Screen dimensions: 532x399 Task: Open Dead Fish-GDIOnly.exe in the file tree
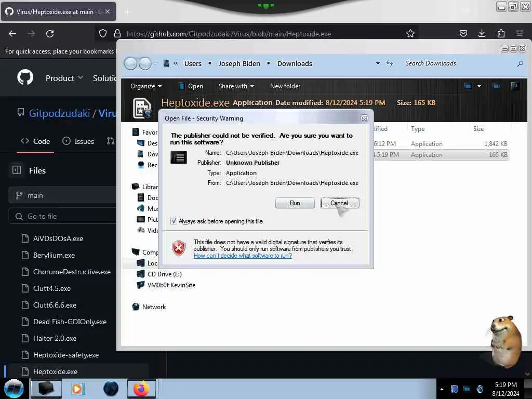(x=70, y=322)
